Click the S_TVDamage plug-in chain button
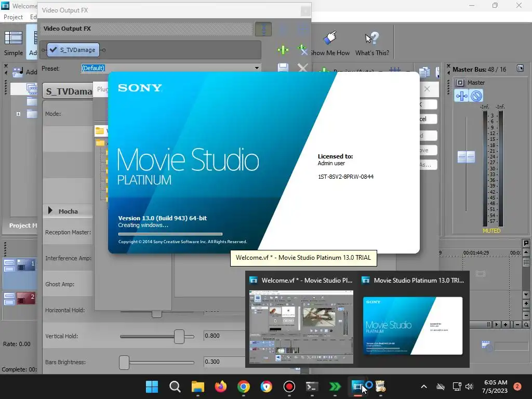 point(73,50)
